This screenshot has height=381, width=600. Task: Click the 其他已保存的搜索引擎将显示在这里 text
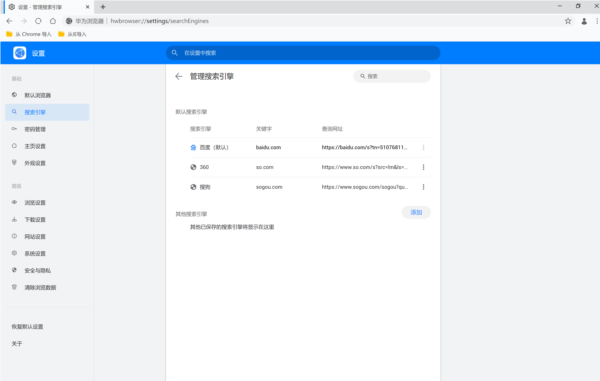coord(232,227)
